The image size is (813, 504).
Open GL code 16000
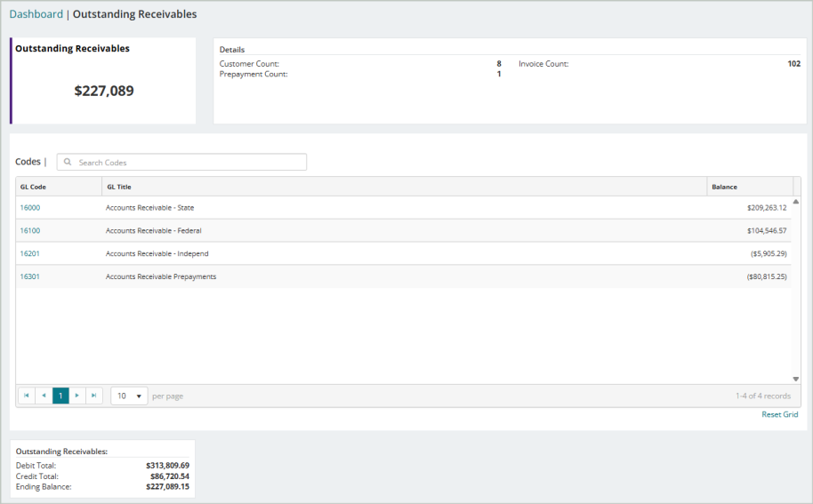point(30,208)
